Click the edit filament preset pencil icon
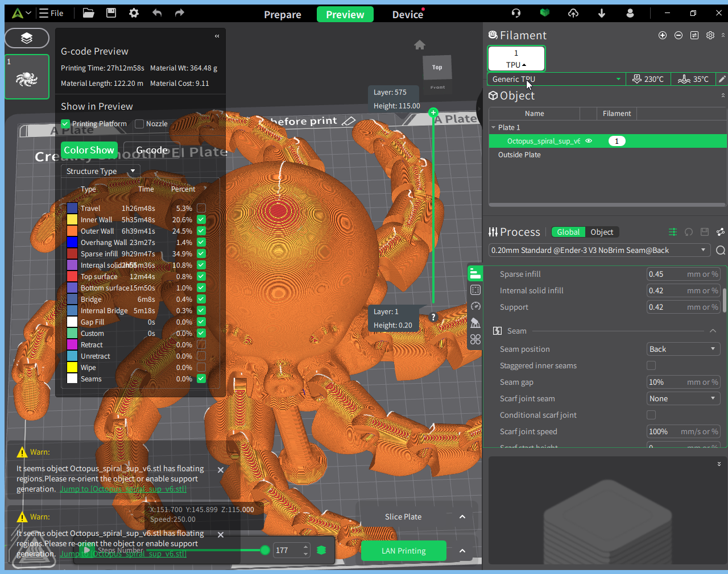 pos(722,79)
